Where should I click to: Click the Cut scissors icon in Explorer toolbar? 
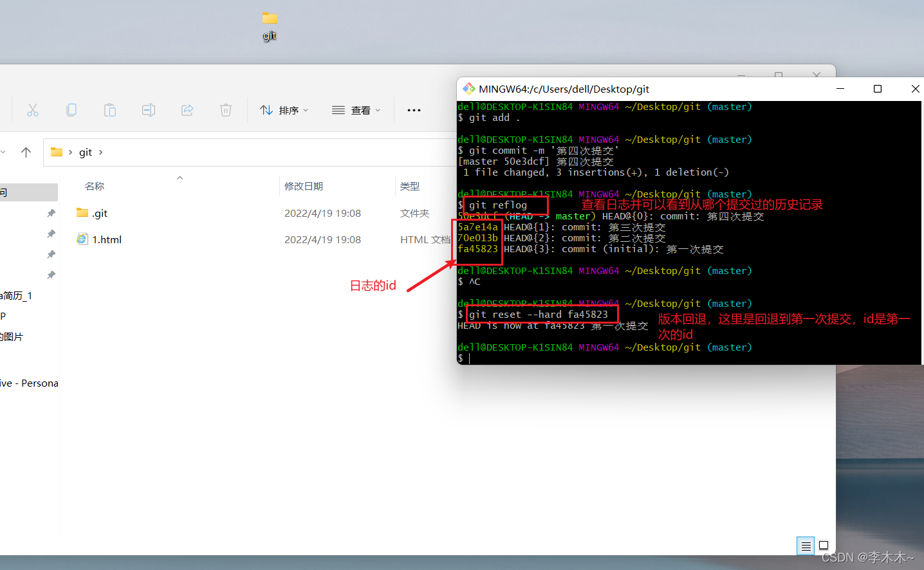click(x=33, y=110)
